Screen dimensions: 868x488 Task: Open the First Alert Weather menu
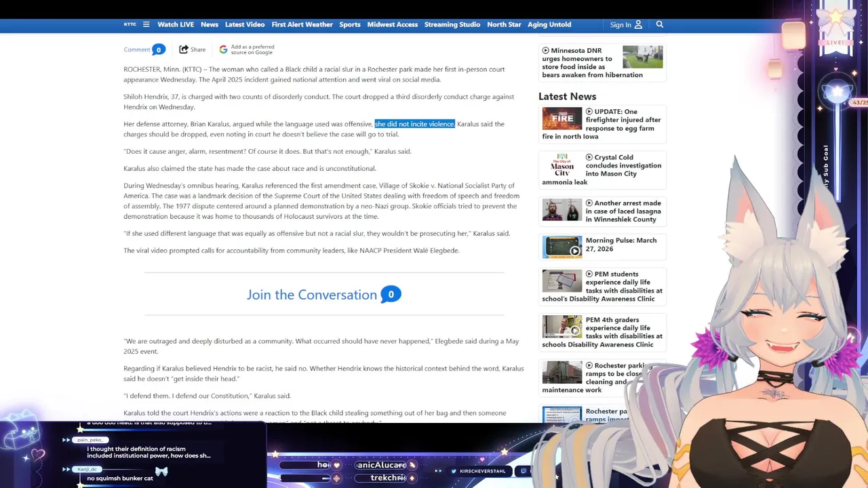coord(302,24)
